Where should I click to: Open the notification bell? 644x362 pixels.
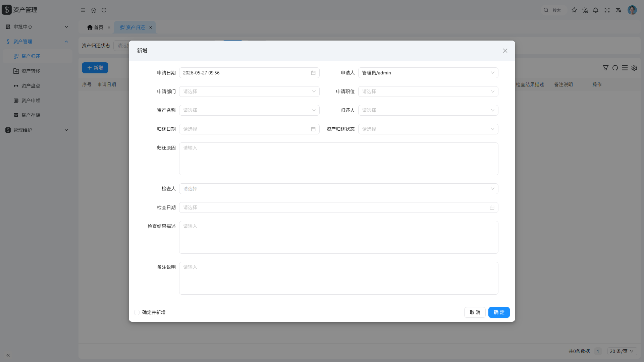tap(596, 10)
